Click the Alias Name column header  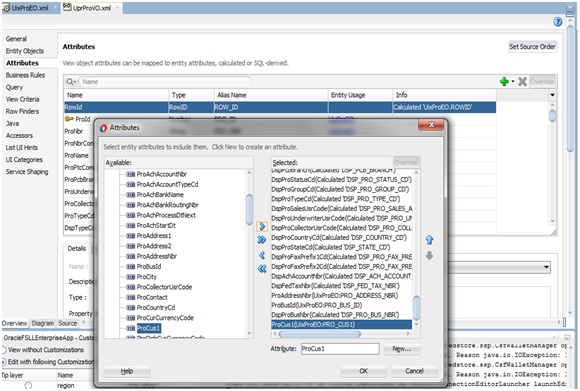coord(271,95)
